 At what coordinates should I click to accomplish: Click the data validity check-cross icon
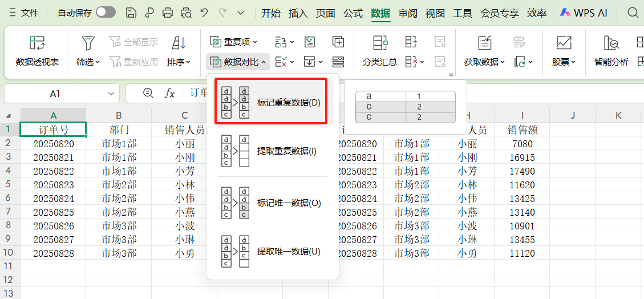(281, 62)
